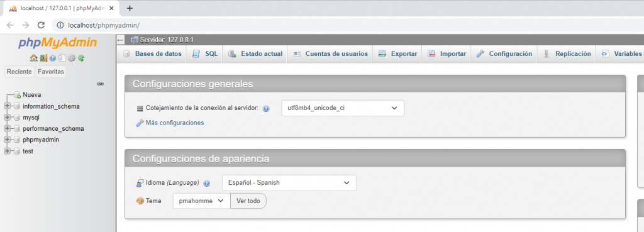644x232 pixels.
Task: Select the mysql database name
Action: [x=31, y=118]
